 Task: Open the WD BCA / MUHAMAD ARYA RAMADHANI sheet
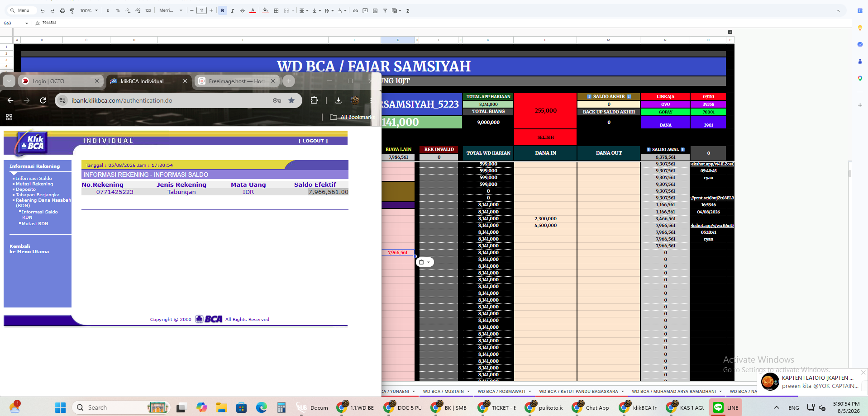click(674, 392)
